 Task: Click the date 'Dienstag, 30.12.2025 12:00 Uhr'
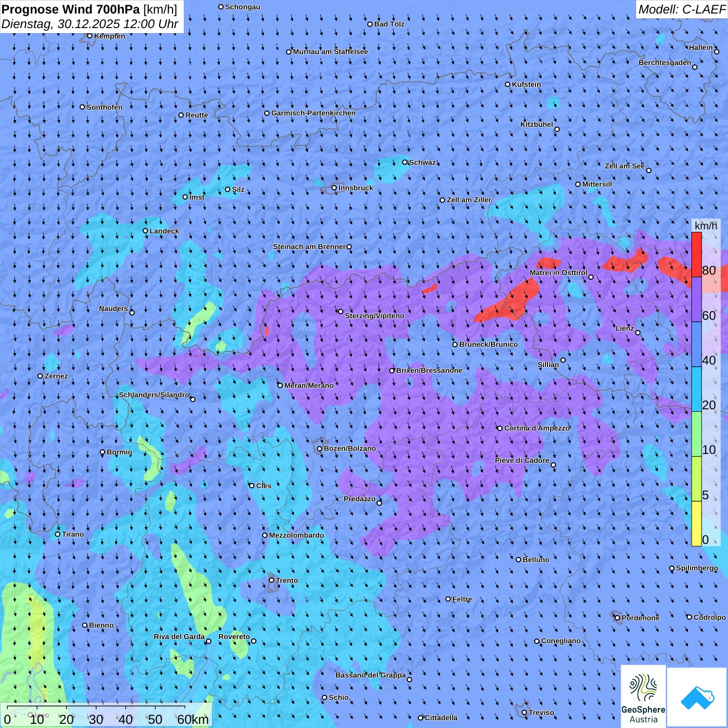tap(90, 24)
